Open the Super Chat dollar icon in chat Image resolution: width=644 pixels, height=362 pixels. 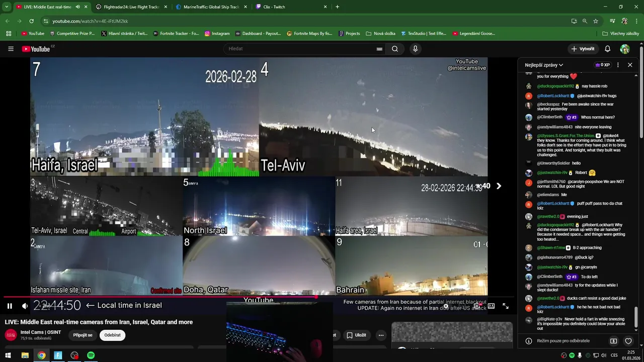pos(613,341)
